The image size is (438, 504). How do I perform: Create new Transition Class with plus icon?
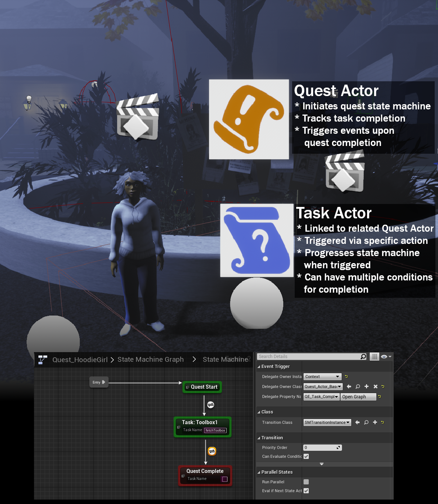pos(375,422)
